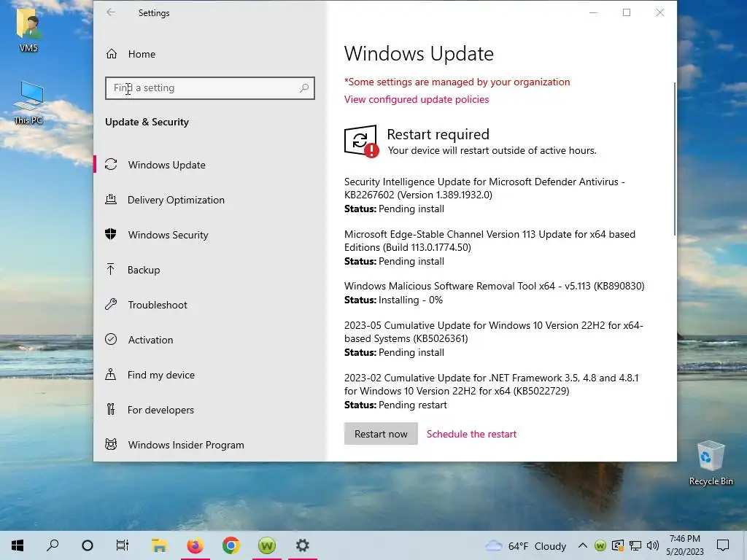Show hidden system tray icons
Image resolution: width=747 pixels, height=560 pixels.
pyautogui.click(x=582, y=545)
